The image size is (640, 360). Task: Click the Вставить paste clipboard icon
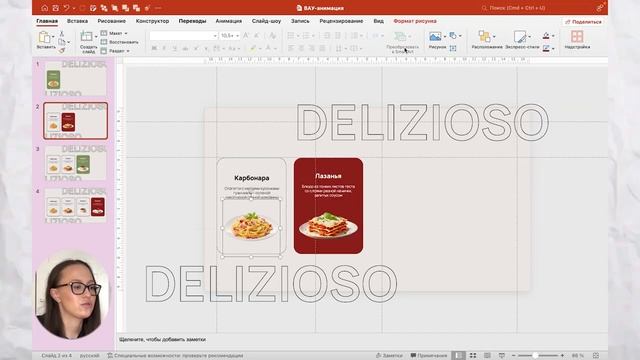[44, 37]
